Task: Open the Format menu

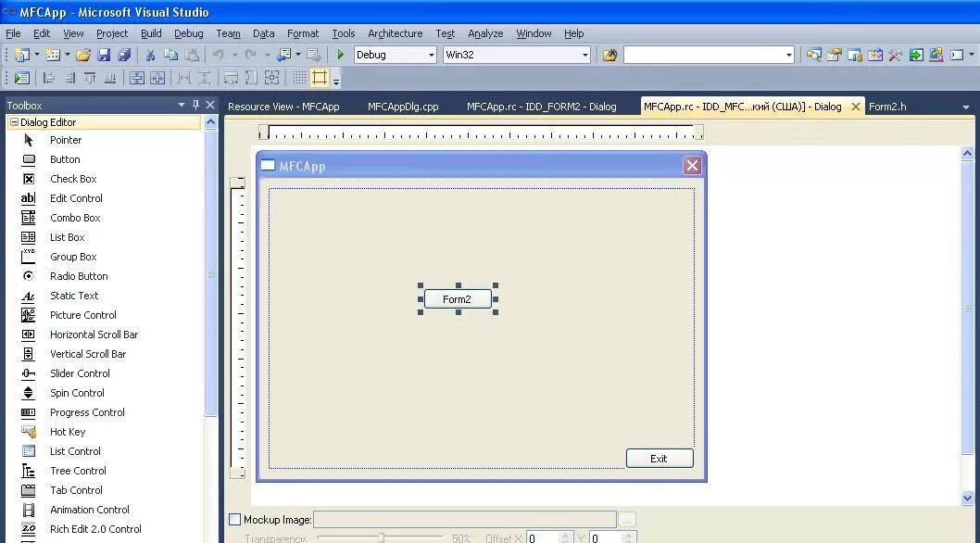Action: coord(303,33)
